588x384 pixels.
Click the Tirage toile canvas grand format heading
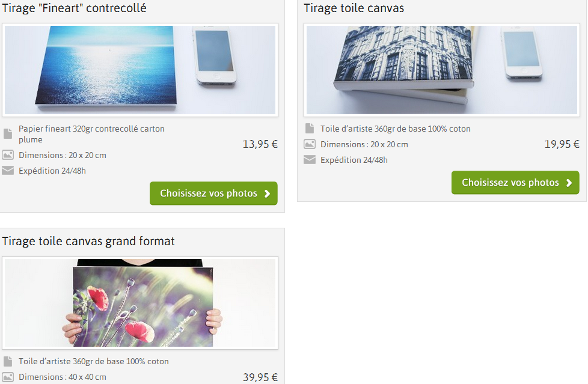click(88, 241)
